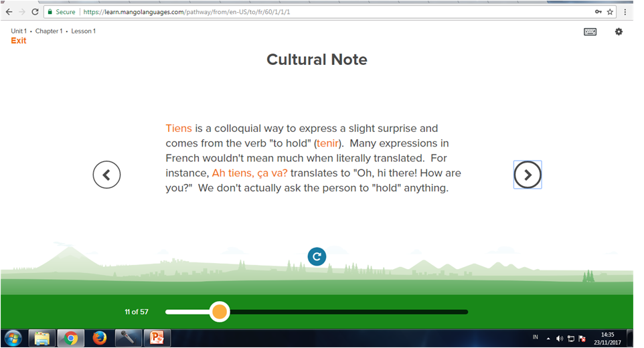Open the Chrome three-dot menu
This screenshot has width=644, height=348.
[625, 12]
